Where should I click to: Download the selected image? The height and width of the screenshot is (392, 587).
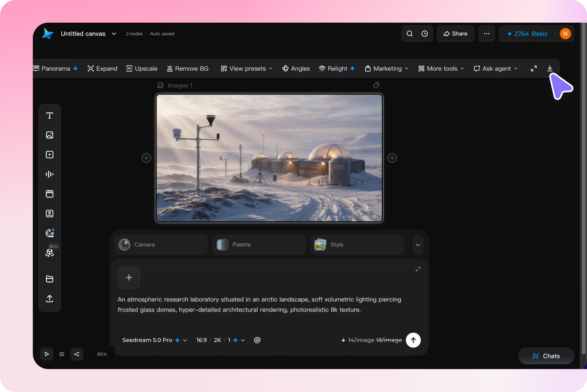pyautogui.click(x=550, y=68)
